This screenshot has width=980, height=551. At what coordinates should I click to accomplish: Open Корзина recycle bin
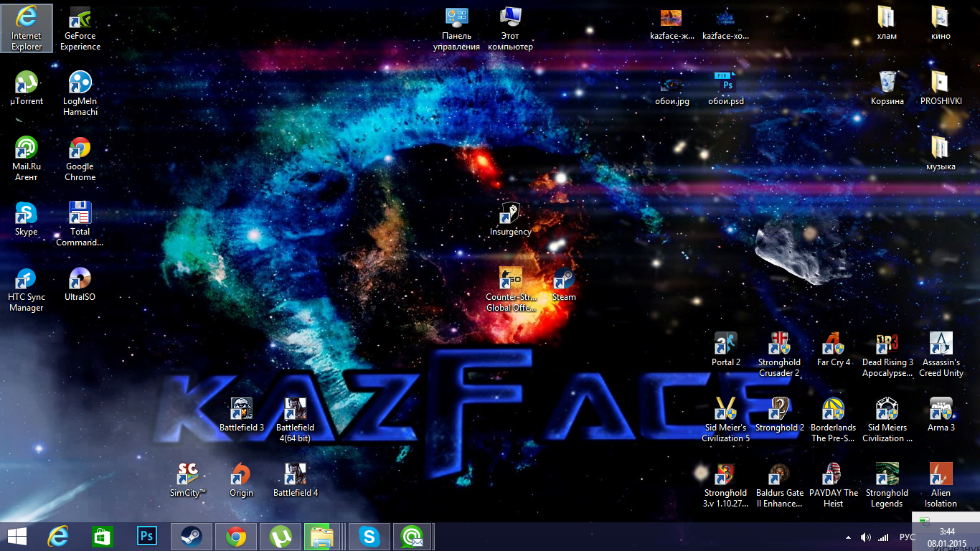coord(887,88)
